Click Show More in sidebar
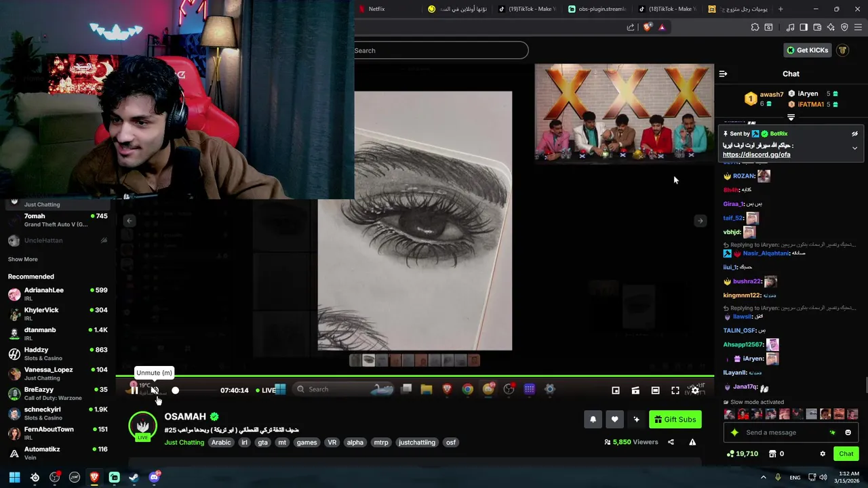This screenshot has height=488, width=868. 22,260
